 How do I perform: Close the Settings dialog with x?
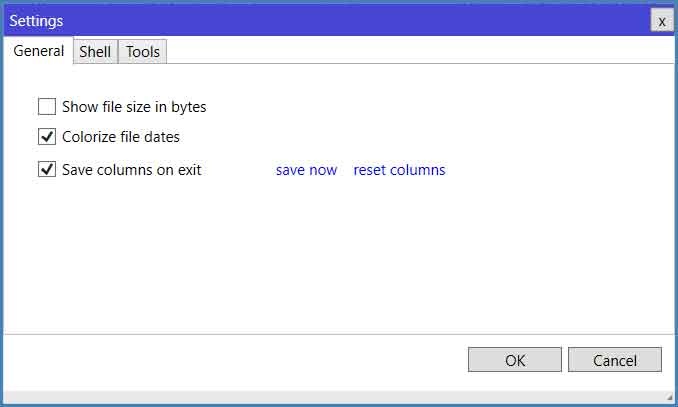click(661, 21)
